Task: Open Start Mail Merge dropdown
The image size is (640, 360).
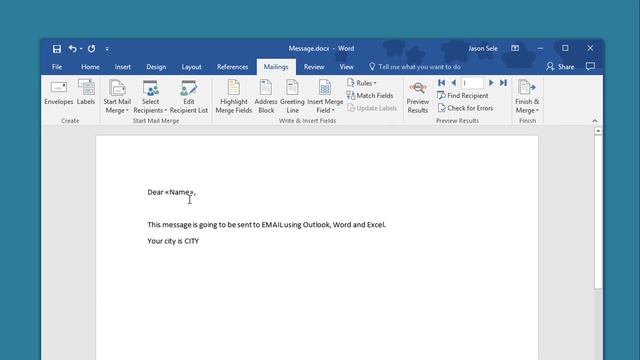Action: tap(117, 97)
